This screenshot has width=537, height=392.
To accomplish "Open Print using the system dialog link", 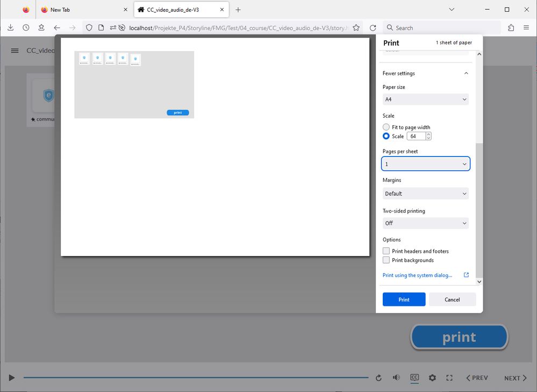I will 417,275.
